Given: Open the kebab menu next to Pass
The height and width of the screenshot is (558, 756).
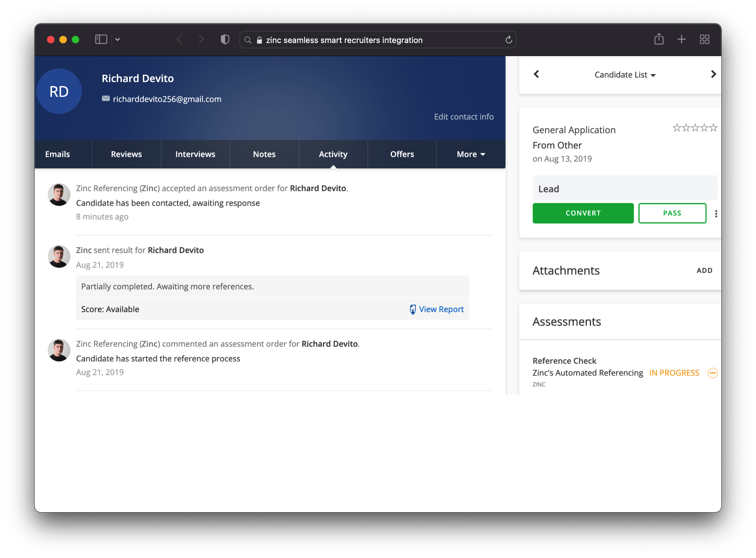Looking at the screenshot, I should [716, 213].
